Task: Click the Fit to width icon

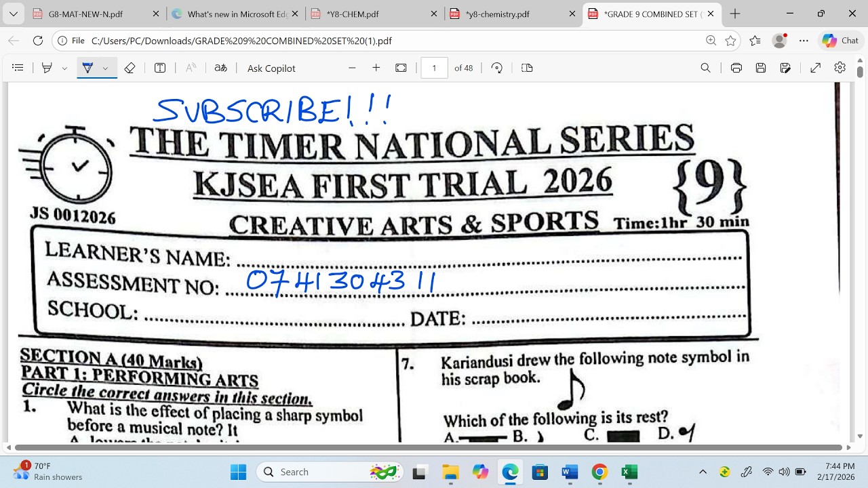Action: coord(401,68)
